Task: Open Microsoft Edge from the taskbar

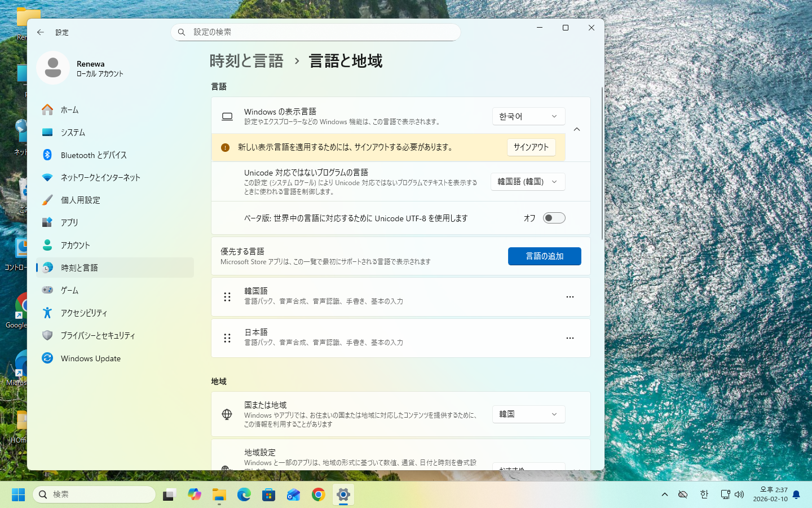Action: (244, 495)
